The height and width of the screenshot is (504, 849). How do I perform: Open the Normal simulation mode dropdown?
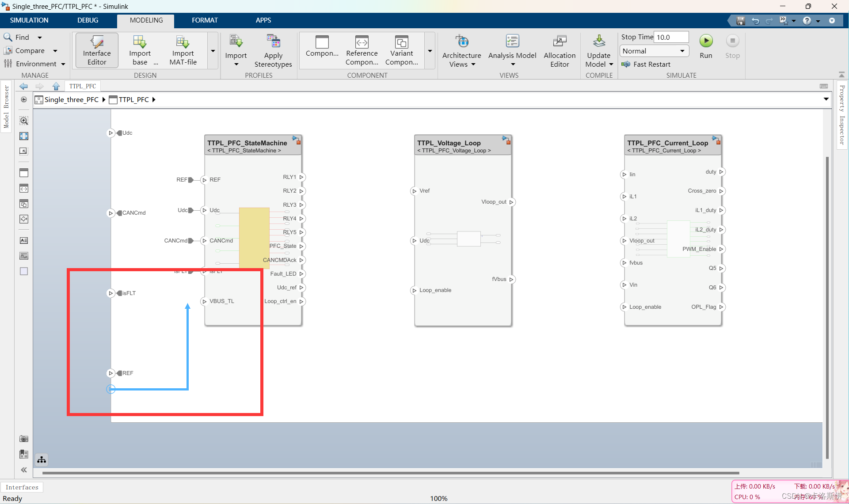(654, 51)
